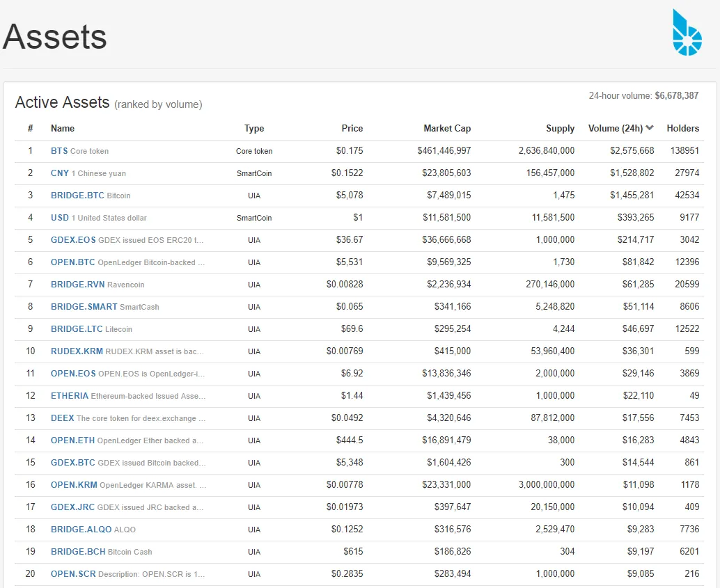Open the ETHERIA asset link
720x588 pixels.
click(x=70, y=396)
